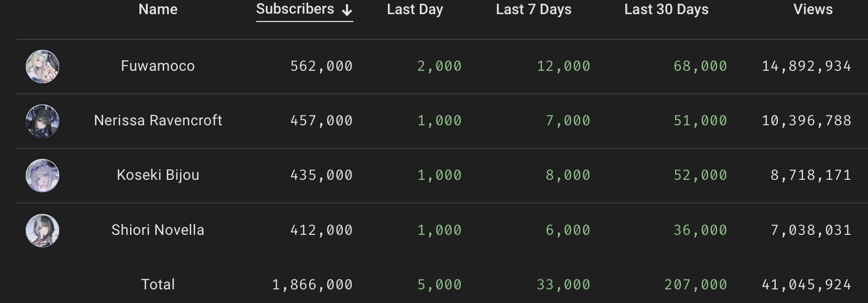Sort by Last 7 Days column
The image size is (868, 303).
534,9
